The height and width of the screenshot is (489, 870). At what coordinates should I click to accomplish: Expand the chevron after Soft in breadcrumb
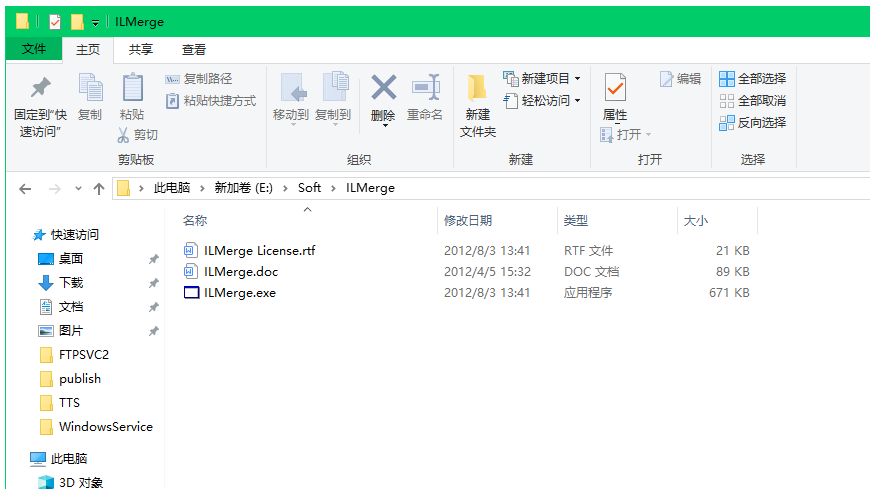point(333,189)
